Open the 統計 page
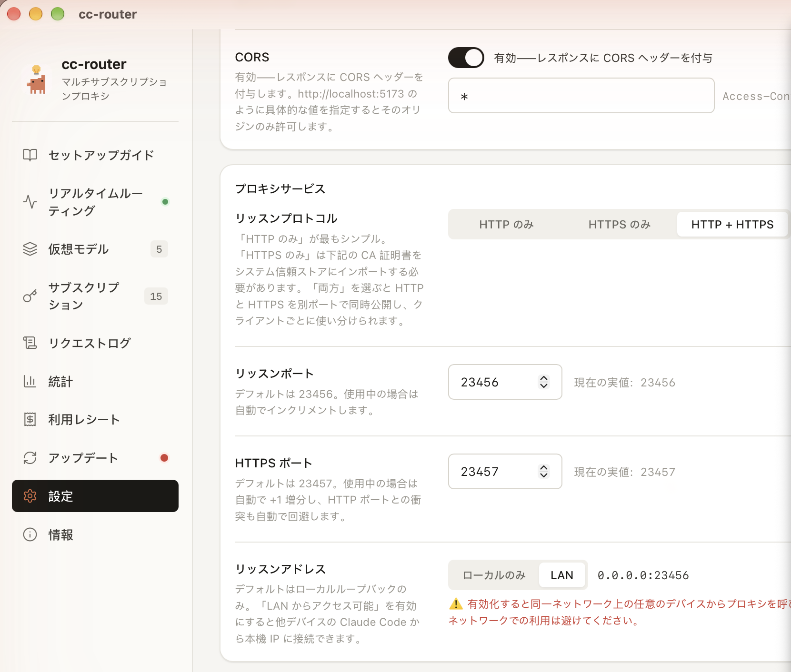Image resolution: width=791 pixels, height=672 pixels. (x=95, y=381)
